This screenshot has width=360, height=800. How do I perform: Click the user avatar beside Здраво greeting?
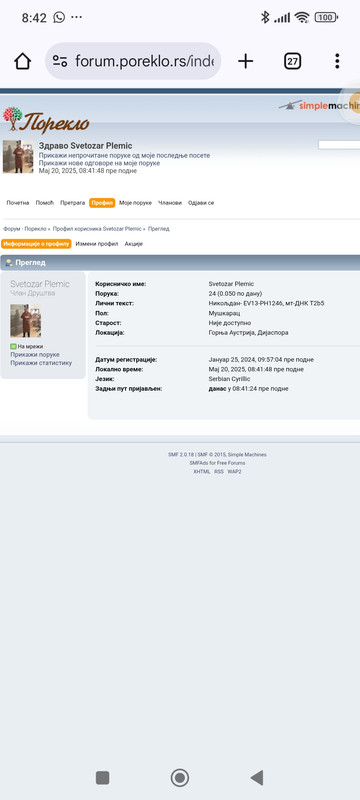coord(18,157)
